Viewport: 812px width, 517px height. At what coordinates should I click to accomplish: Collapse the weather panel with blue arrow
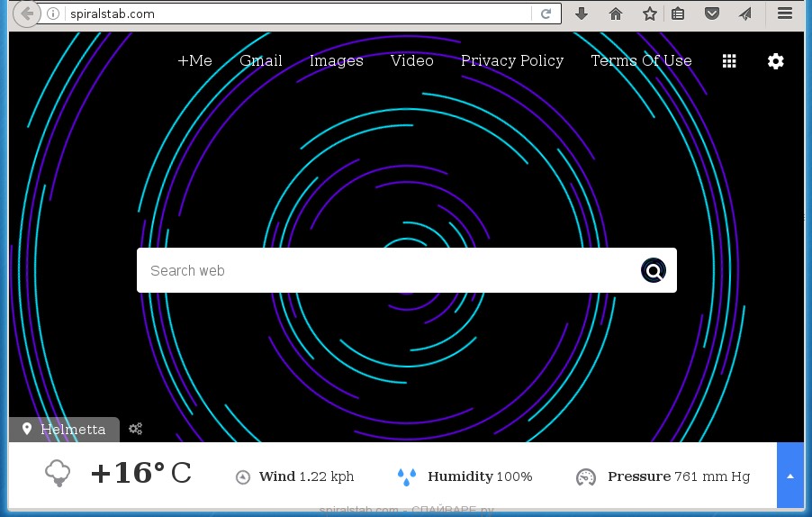click(789, 476)
